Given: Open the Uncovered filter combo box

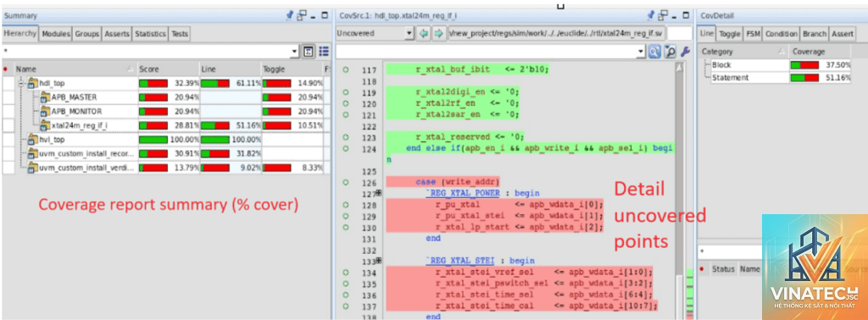Looking at the screenshot, I should pyautogui.click(x=375, y=33).
